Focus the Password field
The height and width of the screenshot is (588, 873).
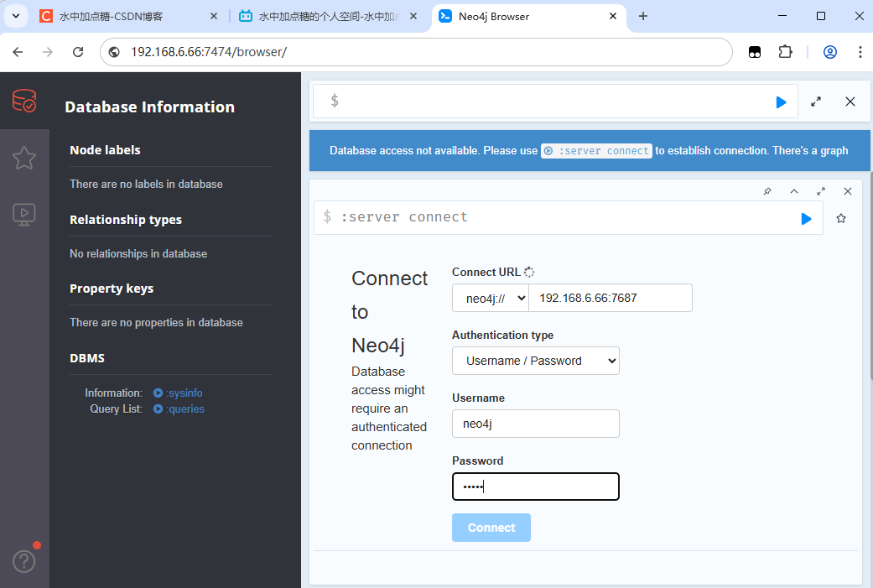click(536, 487)
